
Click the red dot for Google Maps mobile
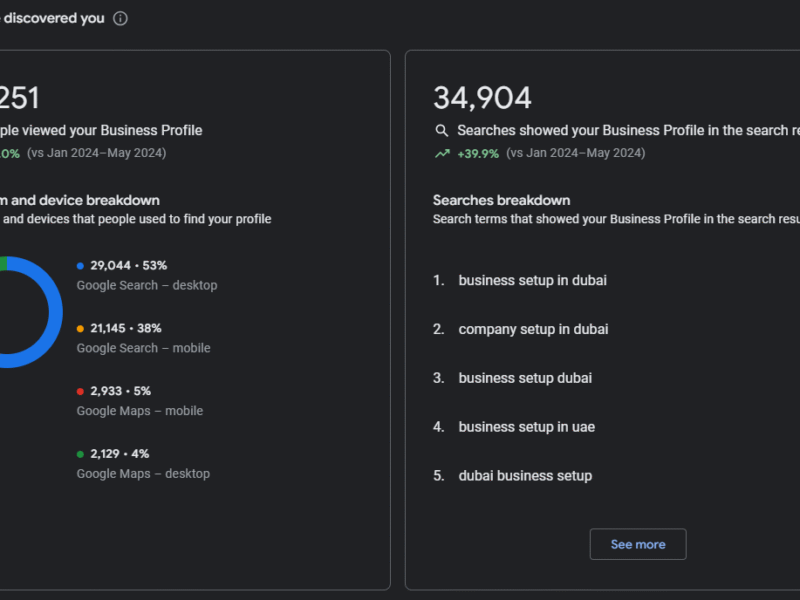(x=80, y=391)
